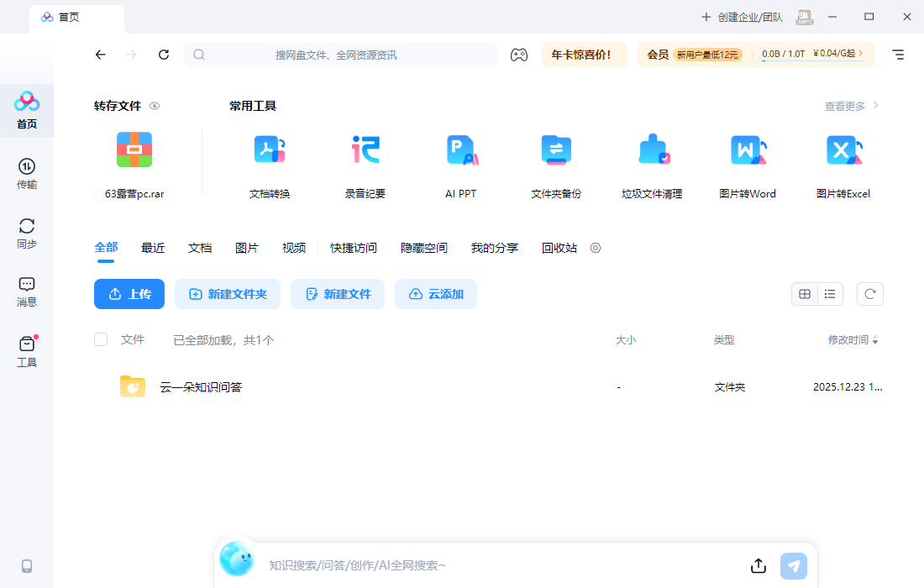The width and height of the screenshot is (924, 588).
Task: Select the 快捷访问 tab
Action: pyautogui.click(x=354, y=248)
